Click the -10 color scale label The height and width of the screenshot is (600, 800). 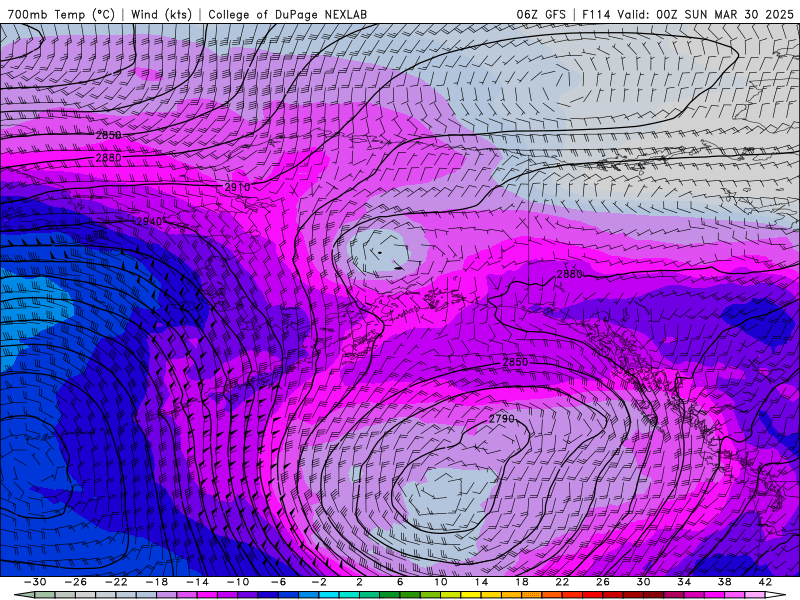238,582
